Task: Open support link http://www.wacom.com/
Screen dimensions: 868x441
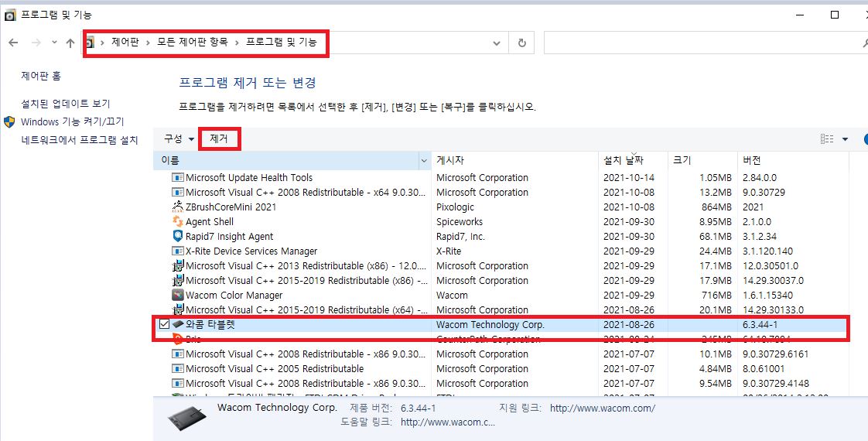Action: 603,409
